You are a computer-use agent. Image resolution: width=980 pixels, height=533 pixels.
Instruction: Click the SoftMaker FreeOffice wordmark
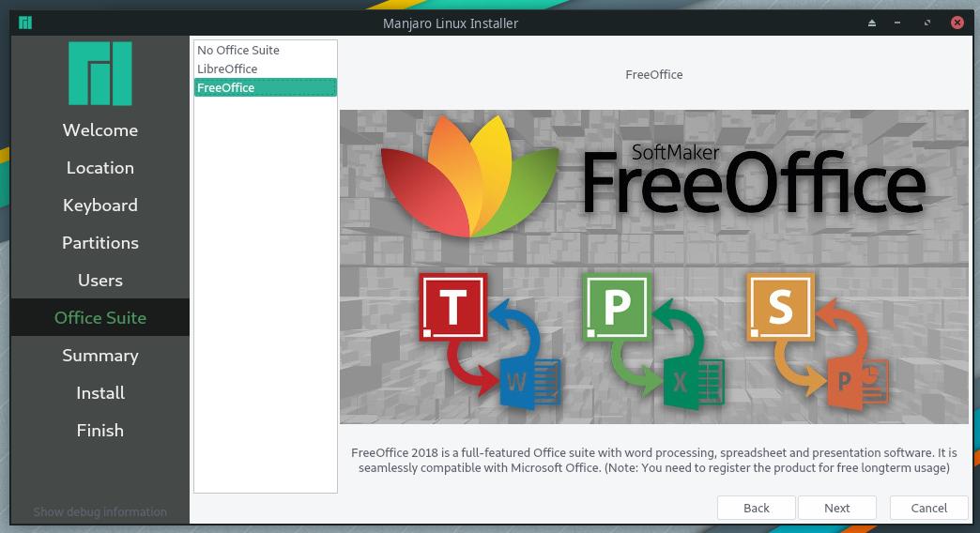click(x=753, y=179)
